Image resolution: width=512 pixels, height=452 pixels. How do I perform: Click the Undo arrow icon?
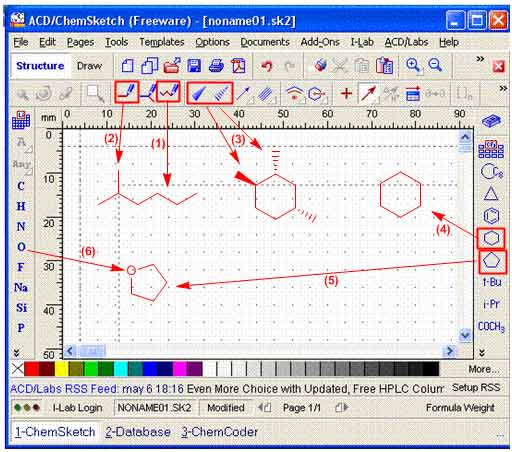[x=267, y=66]
